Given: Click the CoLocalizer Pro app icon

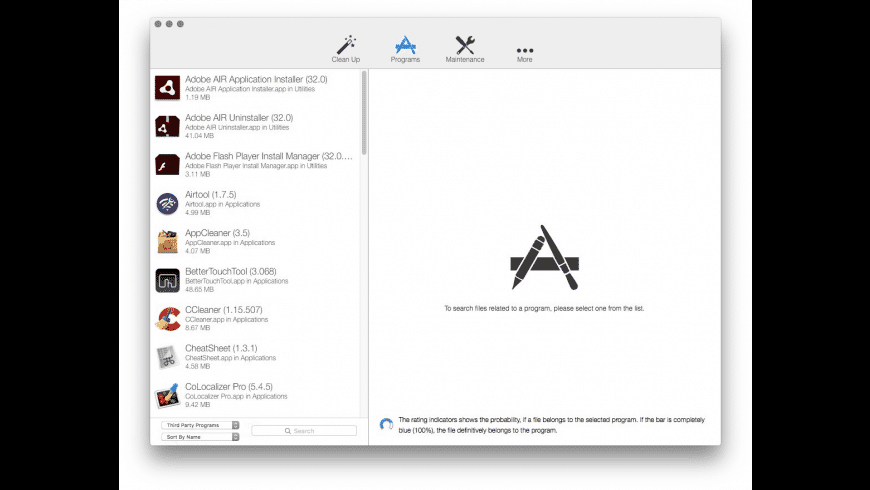Looking at the screenshot, I should (x=167, y=395).
